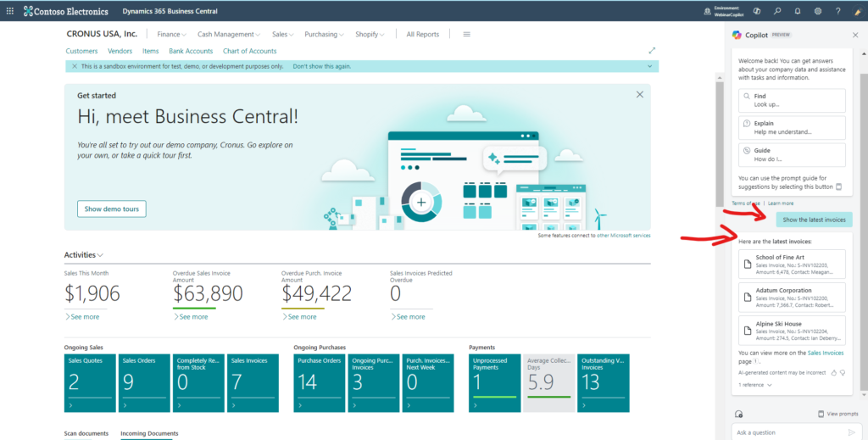868x440 pixels.
Task: Open the Sales Quotes tile
Action: pyautogui.click(x=90, y=383)
